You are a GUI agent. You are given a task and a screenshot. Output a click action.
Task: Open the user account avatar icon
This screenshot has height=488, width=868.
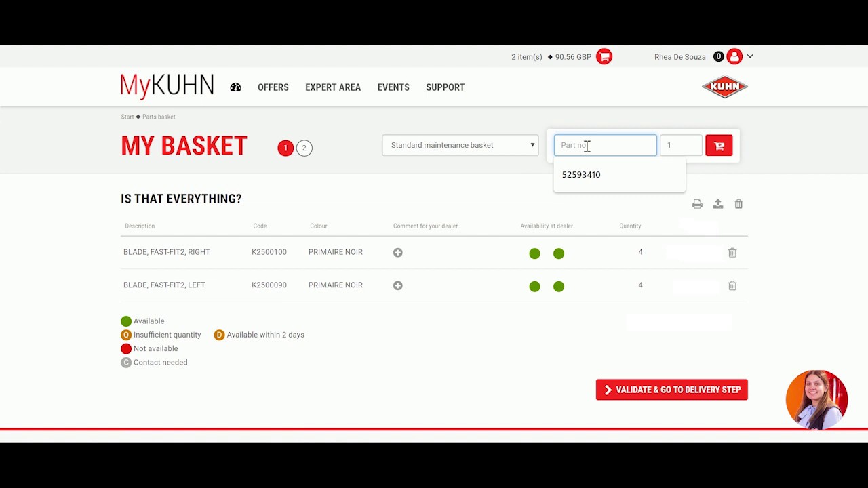734,57
